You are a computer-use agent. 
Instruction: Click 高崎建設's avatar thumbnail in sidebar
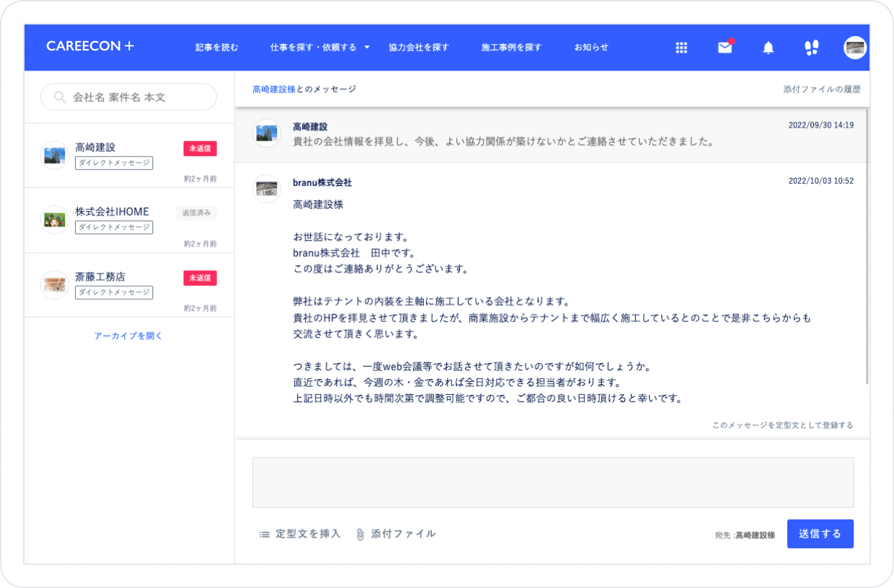click(54, 153)
